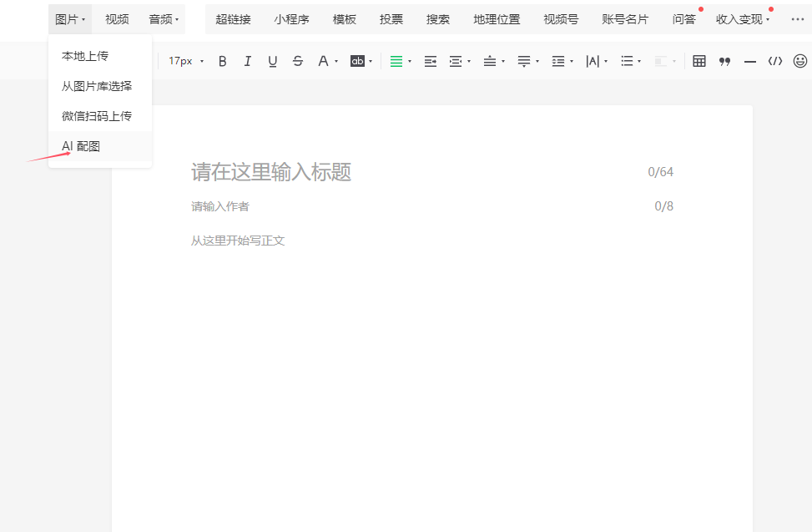Apply italic formatting
812x532 pixels.
pyautogui.click(x=247, y=61)
